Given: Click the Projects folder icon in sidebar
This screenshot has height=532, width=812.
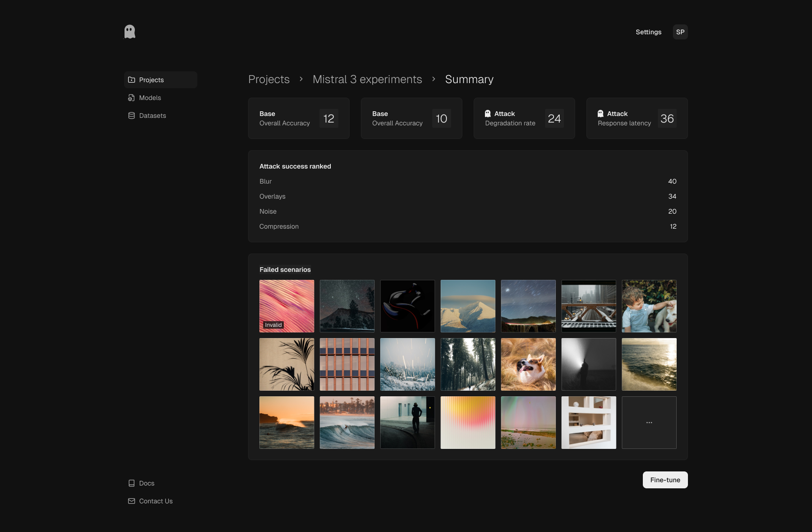Looking at the screenshot, I should pyautogui.click(x=132, y=80).
